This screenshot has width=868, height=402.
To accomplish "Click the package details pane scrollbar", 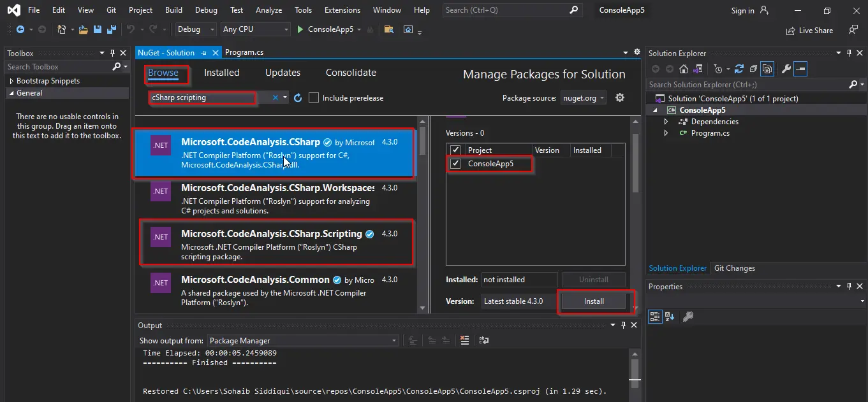I will (635, 214).
